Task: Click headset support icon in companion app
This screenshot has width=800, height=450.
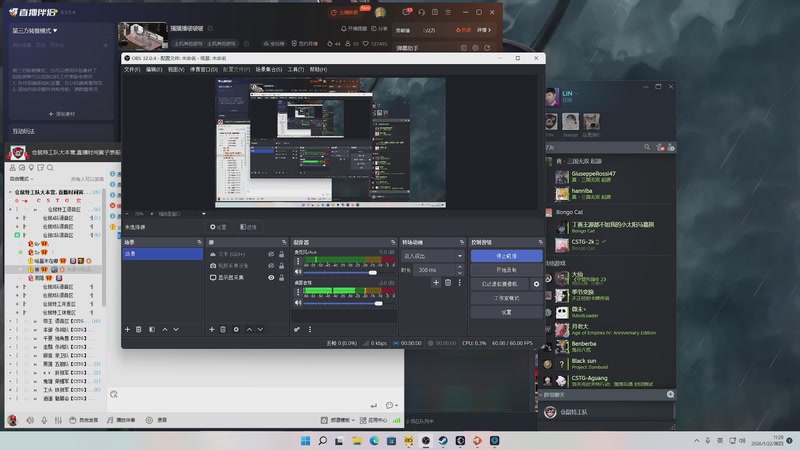Action: tap(421, 12)
